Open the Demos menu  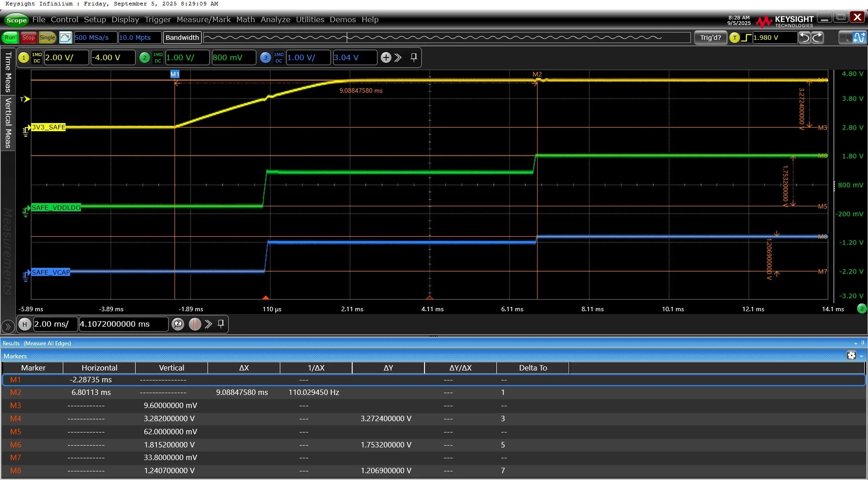click(343, 19)
